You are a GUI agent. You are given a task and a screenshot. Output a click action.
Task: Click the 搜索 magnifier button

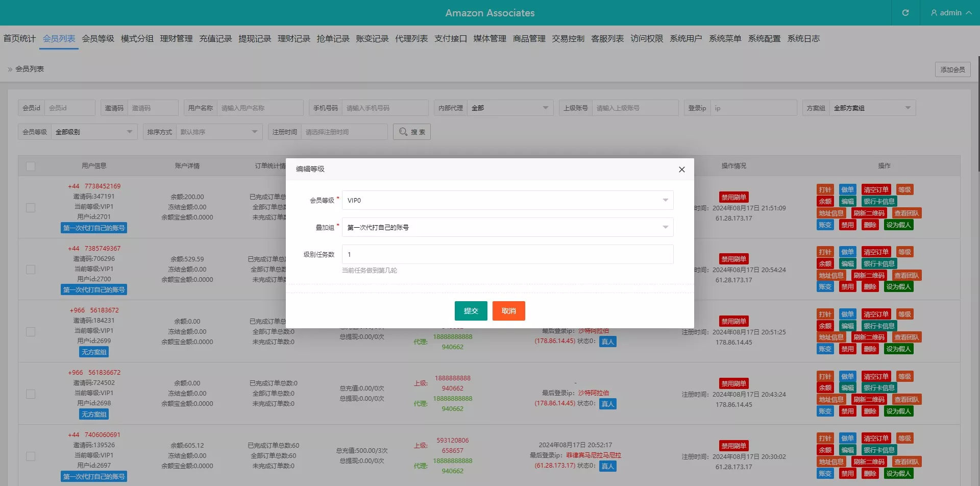pos(412,132)
